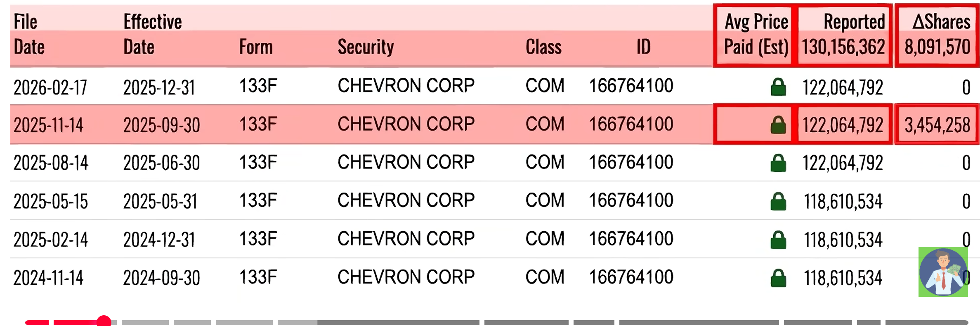Click the ΔShares column header
The height and width of the screenshot is (326, 980).
pyautogui.click(x=937, y=35)
